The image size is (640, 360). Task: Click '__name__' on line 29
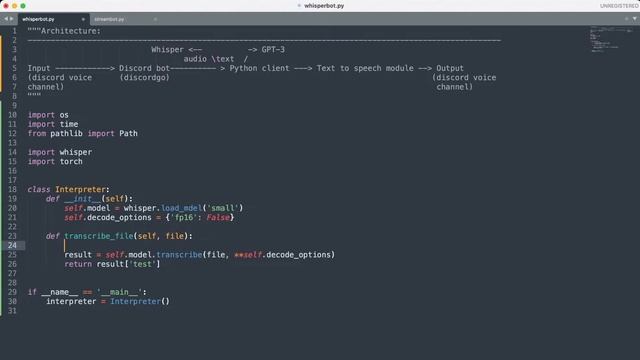(60, 292)
